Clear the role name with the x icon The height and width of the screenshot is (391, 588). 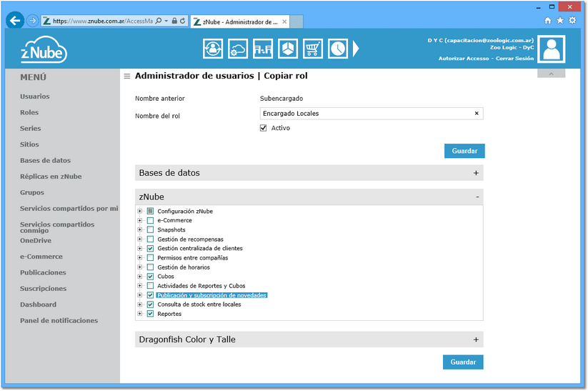[477, 114]
